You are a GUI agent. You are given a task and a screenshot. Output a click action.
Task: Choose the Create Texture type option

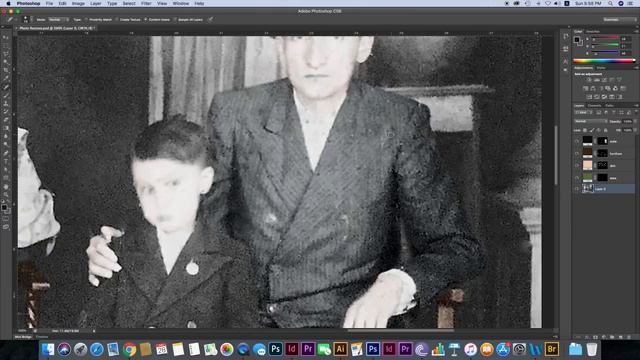tap(129, 20)
